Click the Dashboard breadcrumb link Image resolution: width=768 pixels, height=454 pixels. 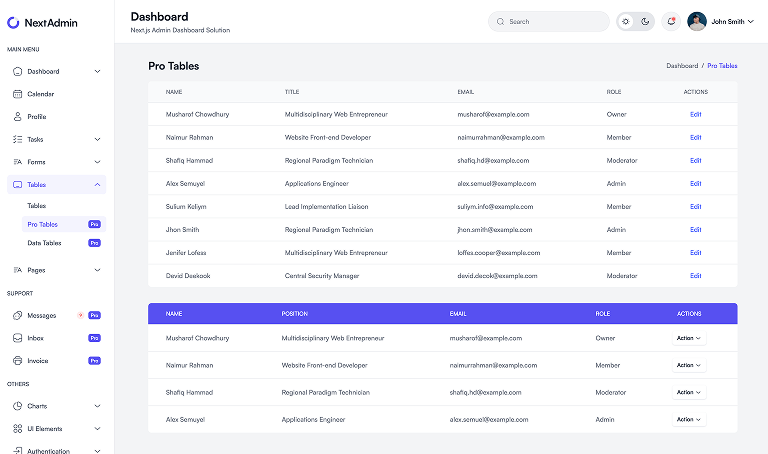682,66
